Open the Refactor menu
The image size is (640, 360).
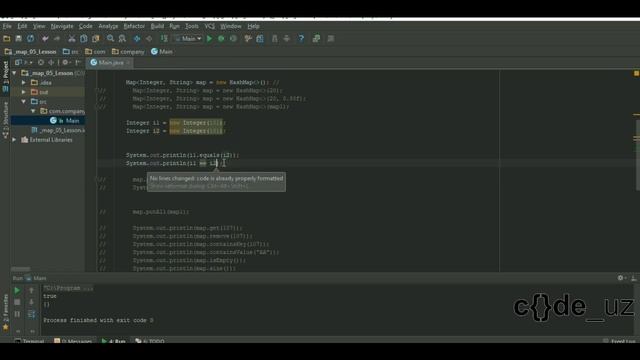pos(134,26)
